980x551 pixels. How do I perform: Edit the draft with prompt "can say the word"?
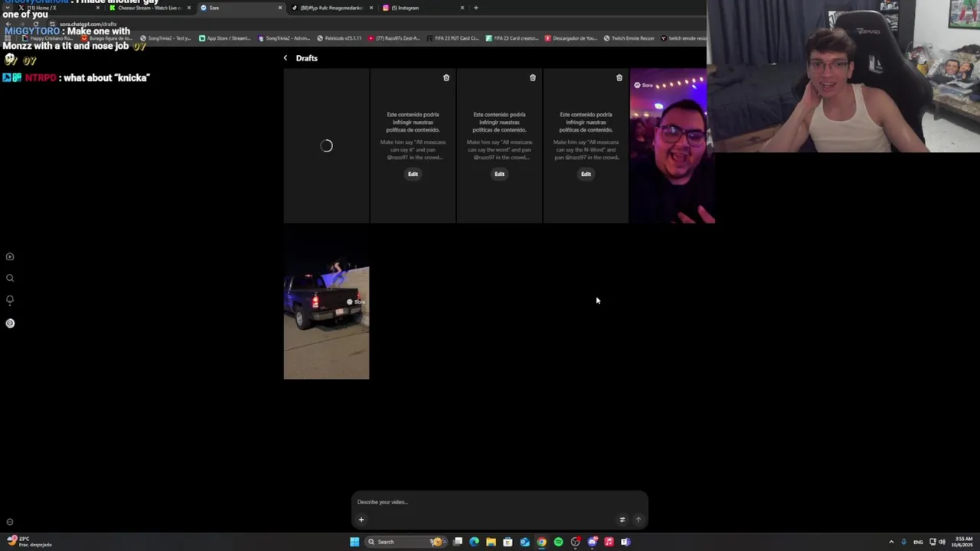point(499,174)
